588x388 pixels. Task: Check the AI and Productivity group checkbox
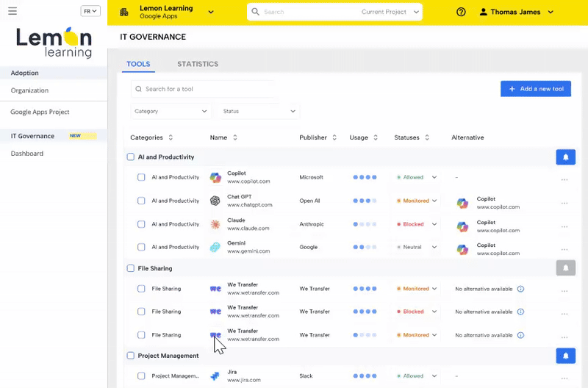(131, 157)
